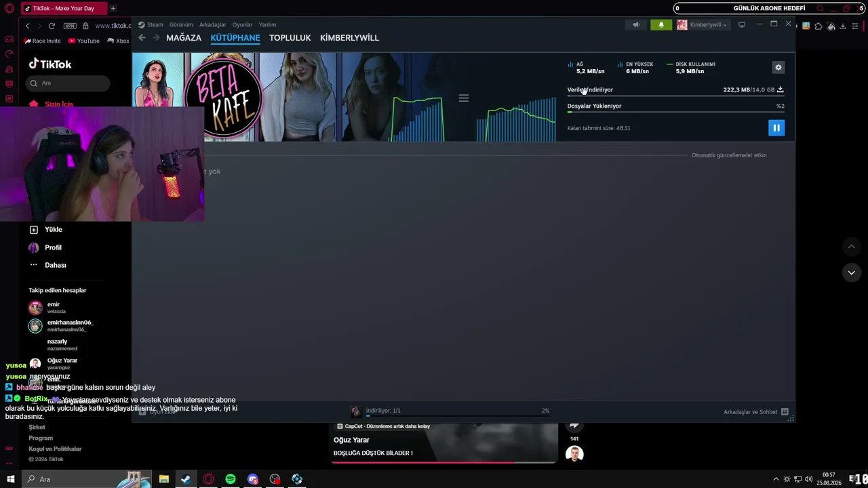The image size is (868, 488).
Task: Open the Arkadaşlar menu
Action: point(213,25)
